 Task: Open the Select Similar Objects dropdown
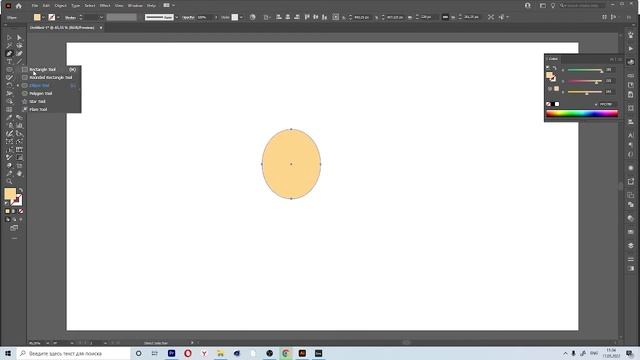pos(507,17)
